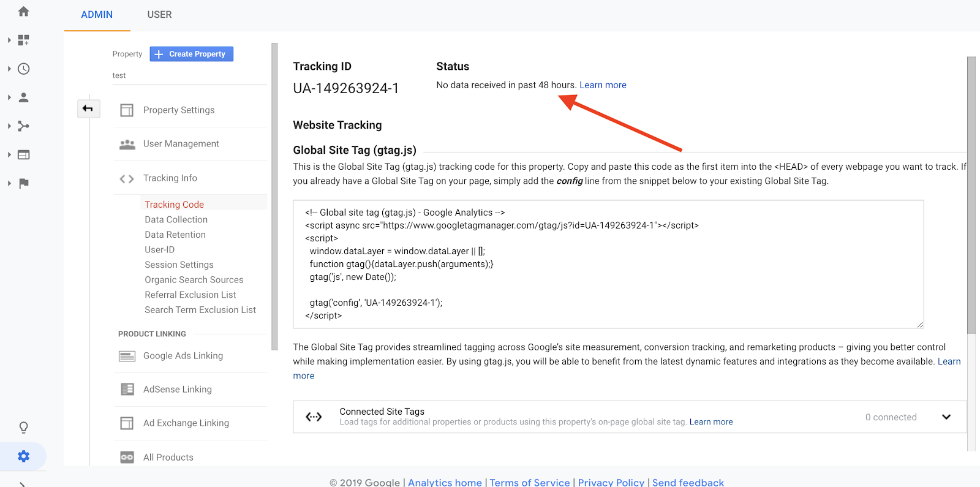Open the Terms of Service footer link
This screenshot has width=980, height=487.
(x=530, y=483)
